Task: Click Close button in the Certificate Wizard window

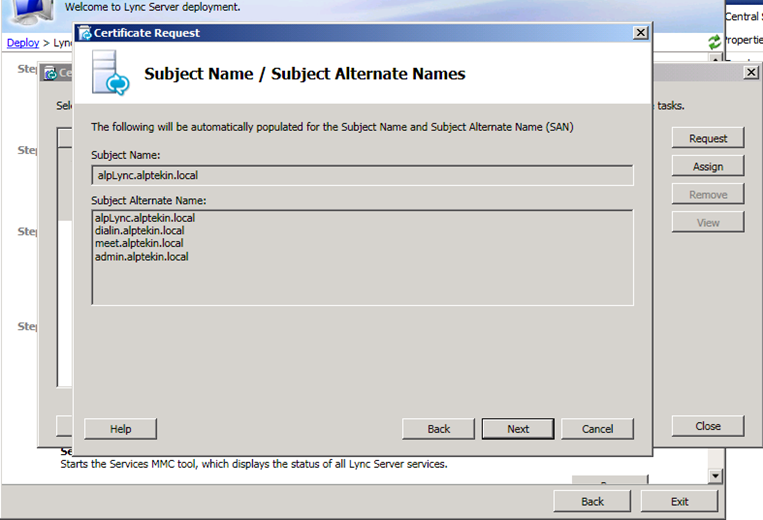Action: [x=708, y=426]
